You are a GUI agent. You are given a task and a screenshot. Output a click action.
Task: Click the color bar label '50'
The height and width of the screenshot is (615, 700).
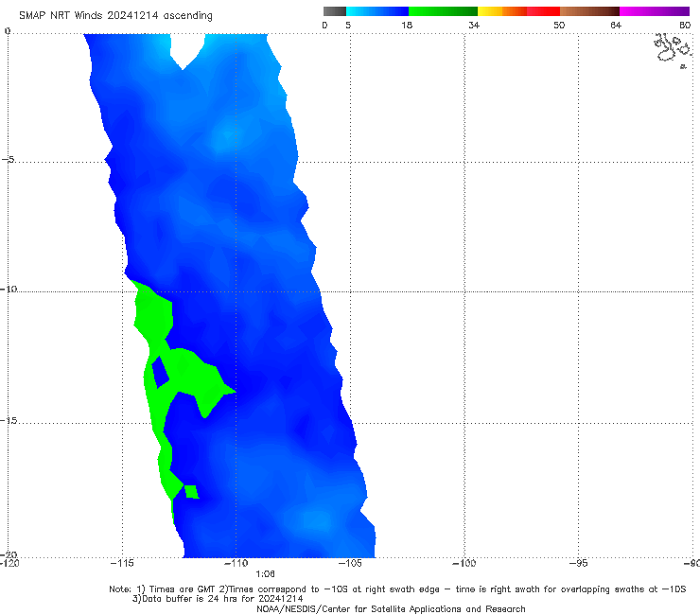[559, 25]
